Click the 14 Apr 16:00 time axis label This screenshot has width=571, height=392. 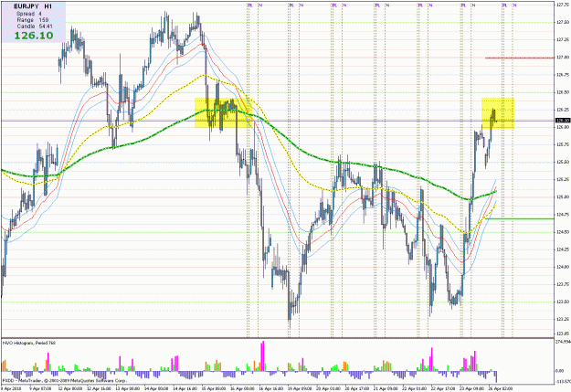(185, 388)
